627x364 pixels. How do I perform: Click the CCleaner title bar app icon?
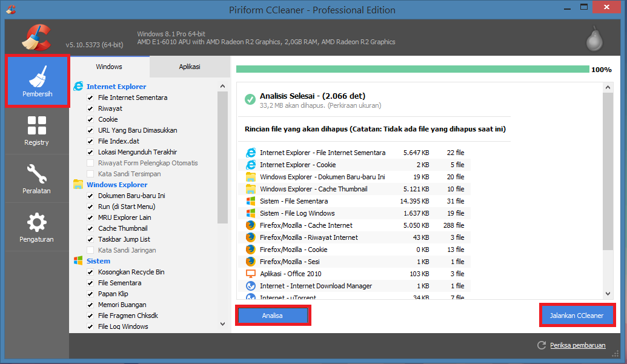point(11,9)
